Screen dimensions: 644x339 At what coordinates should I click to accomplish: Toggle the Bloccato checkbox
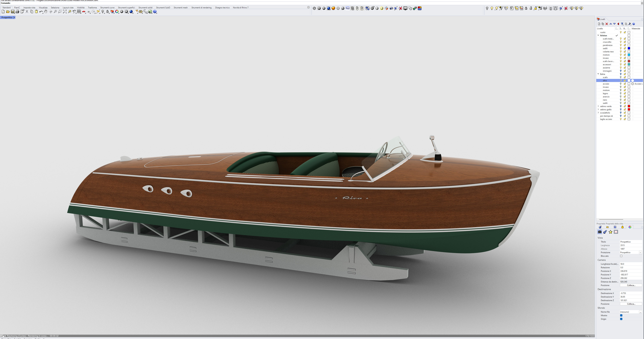(x=621, y=256)
